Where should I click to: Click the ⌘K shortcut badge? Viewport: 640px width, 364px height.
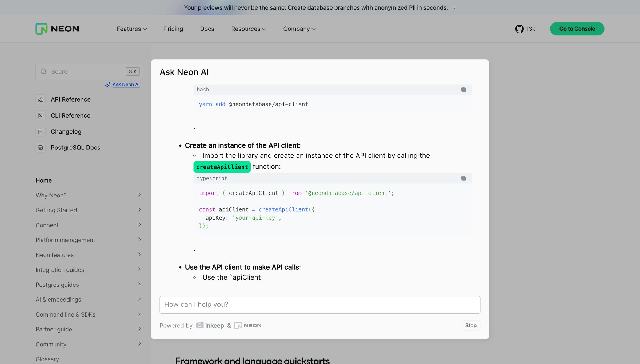(x=133, y=71)
